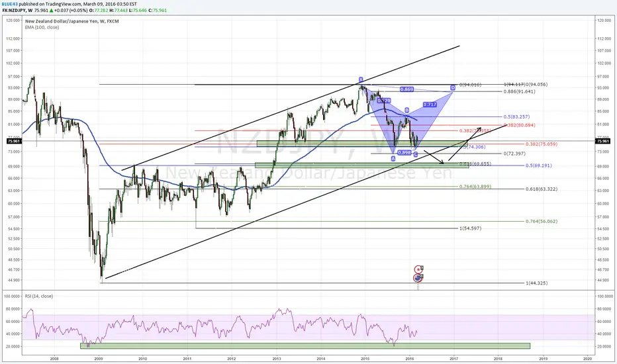The image size is (617, 364).
Task: Click the 2008 label on time axis
Action: click(54, 359)
